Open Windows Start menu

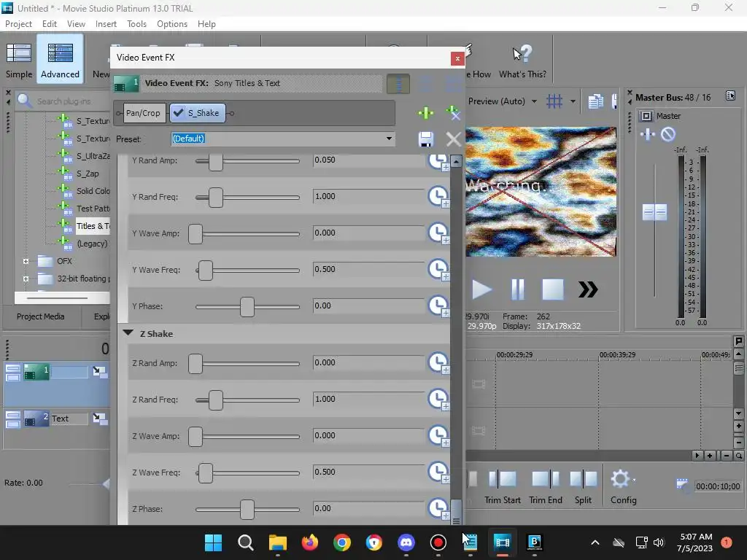pyautogui.click(x=213, y=542)
